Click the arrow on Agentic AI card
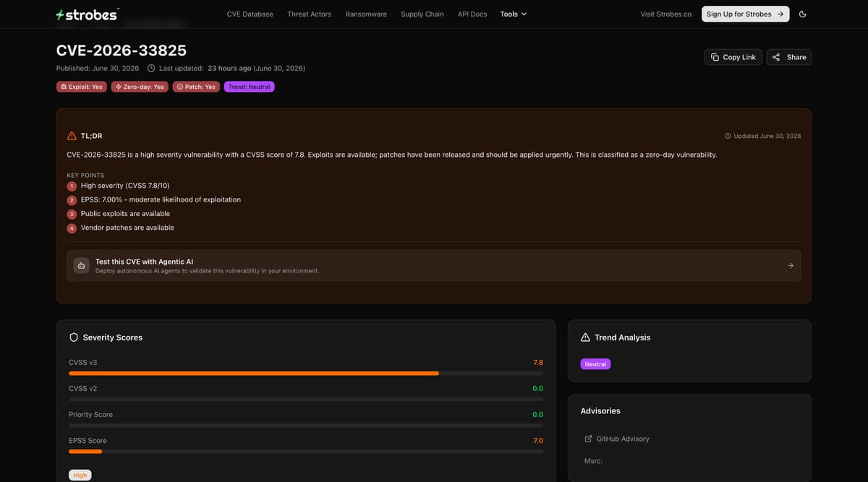The image size is (868, 482). (x=791, y=266)
